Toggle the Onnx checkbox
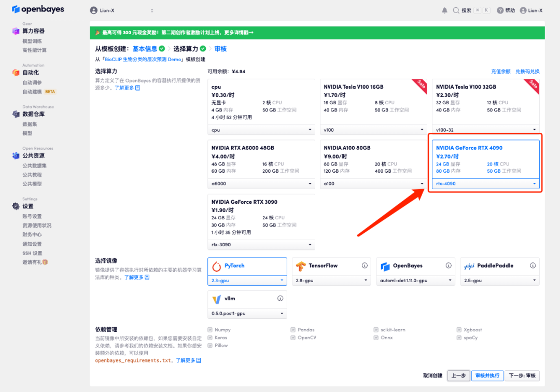Viewport: 560px width, 392px height. 376,338
